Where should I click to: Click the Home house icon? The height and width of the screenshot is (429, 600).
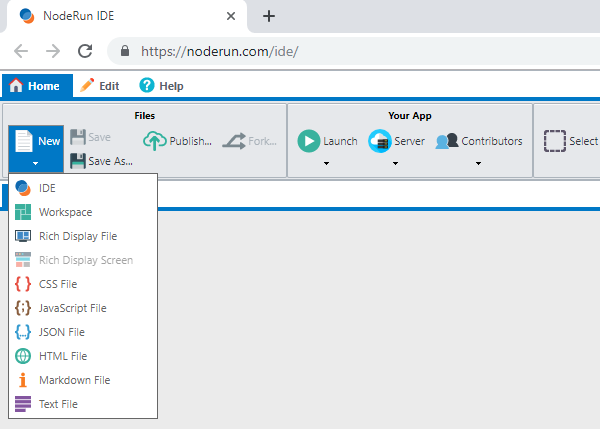16,85
